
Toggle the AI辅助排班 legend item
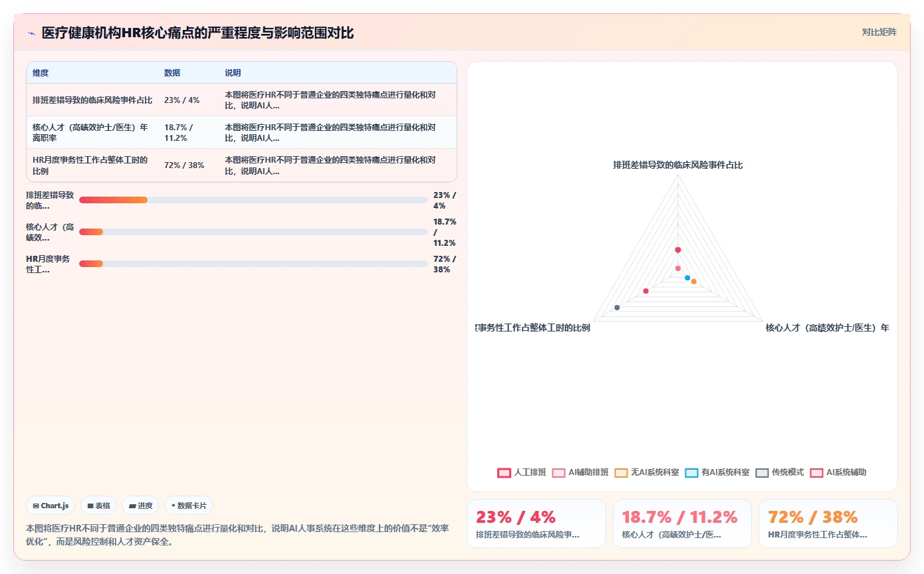tap(580, 472)
